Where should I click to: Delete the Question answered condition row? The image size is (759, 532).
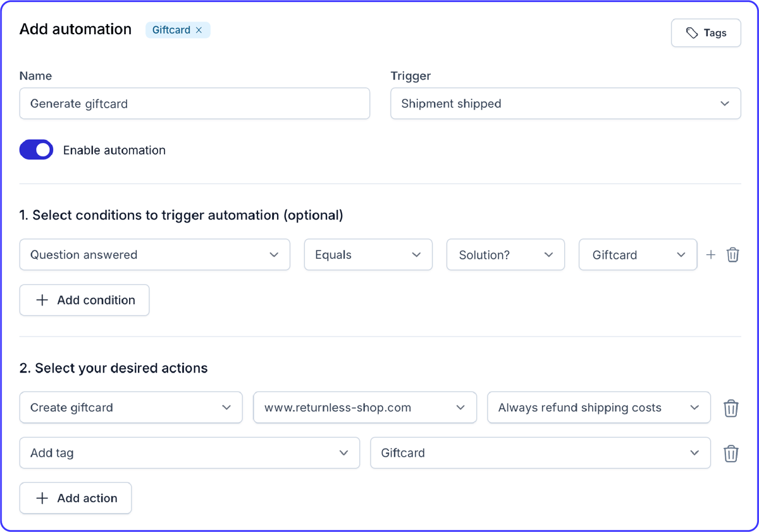point(732,254)
